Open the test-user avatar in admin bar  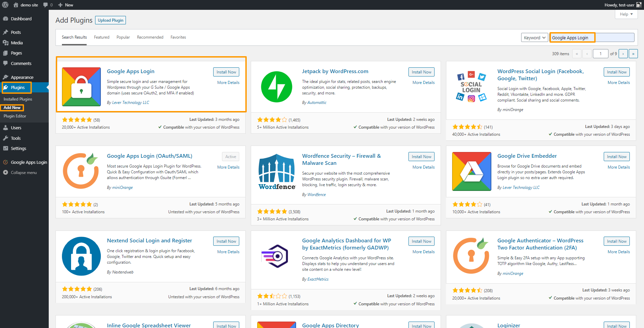(x=638, y=5)
